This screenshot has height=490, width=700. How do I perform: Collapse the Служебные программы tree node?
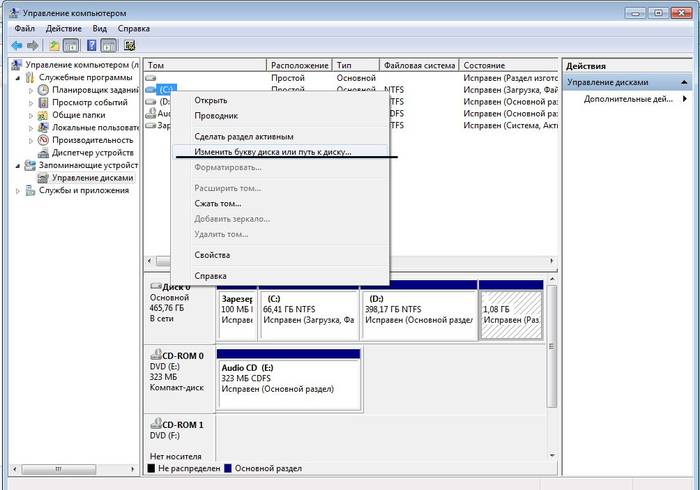pyautogui.click(x=17, y=78)
